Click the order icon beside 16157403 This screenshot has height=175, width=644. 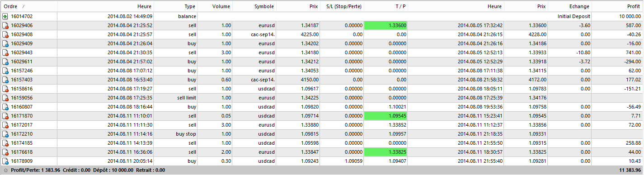(5, 80)
